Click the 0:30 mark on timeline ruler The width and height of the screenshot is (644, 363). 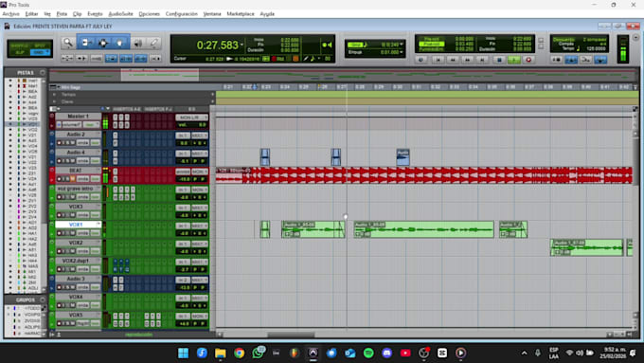397,87
